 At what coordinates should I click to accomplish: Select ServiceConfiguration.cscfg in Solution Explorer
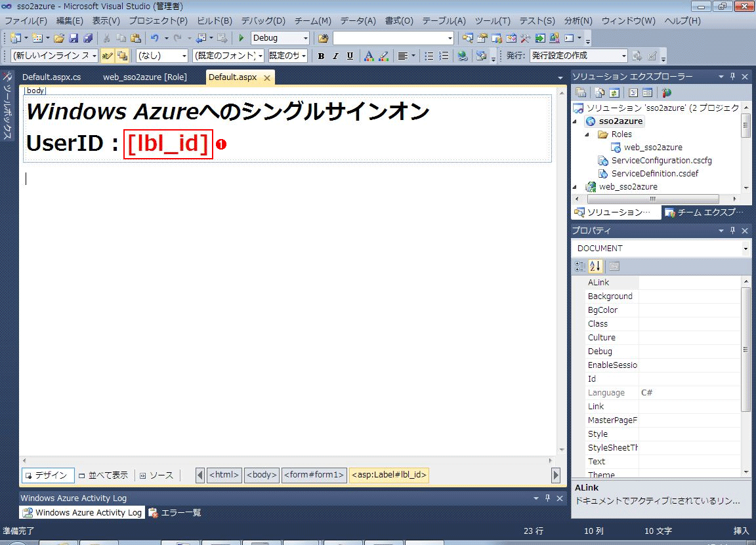pos(661,161)
